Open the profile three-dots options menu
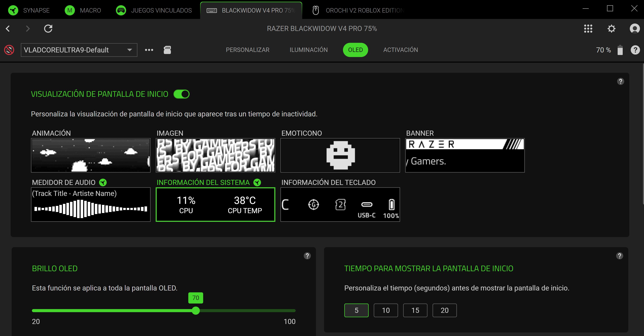 click(149, 50)
